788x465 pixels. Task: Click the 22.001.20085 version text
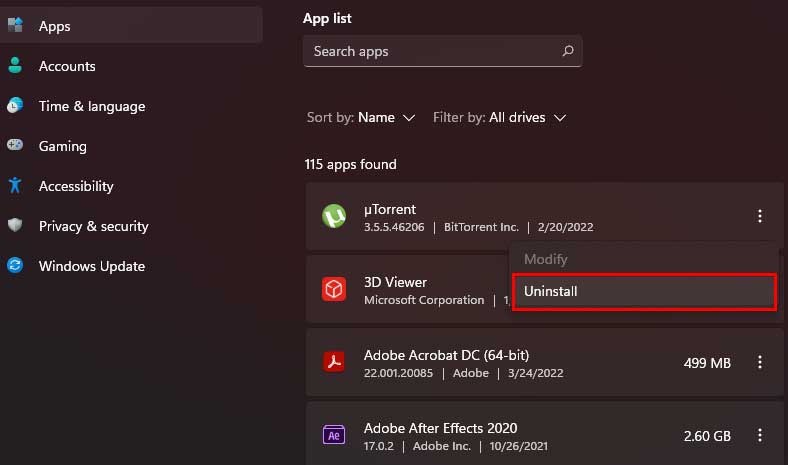tap(398, 374)
